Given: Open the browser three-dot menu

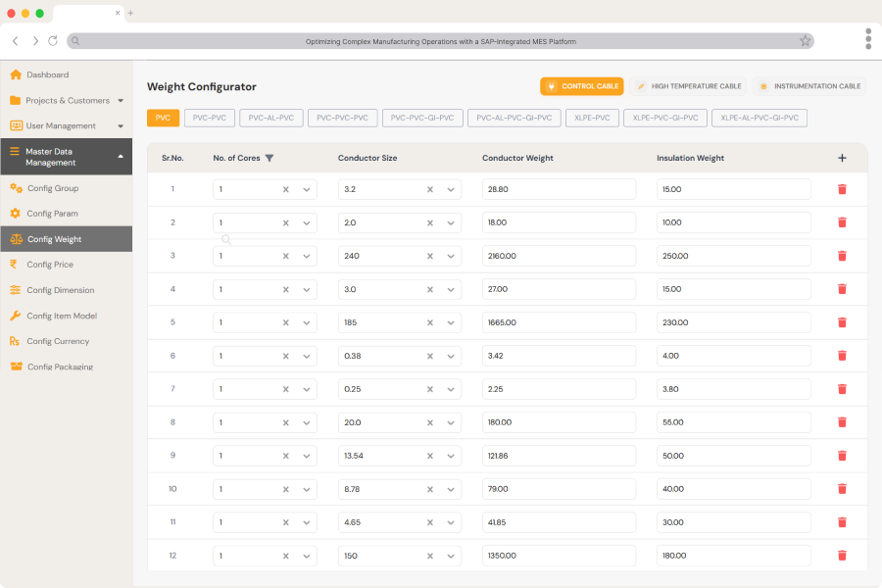Looking at the screenshot, I should [x=868, y=38].
